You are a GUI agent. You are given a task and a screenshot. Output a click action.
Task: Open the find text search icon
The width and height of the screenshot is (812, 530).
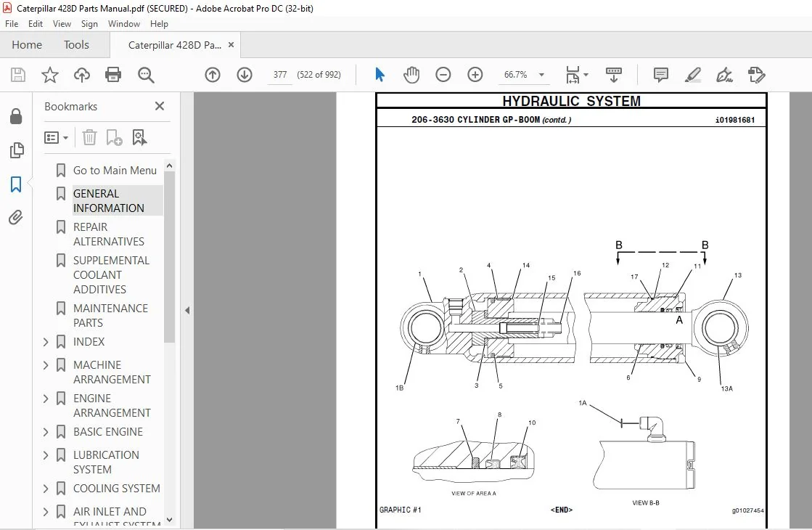146,75
